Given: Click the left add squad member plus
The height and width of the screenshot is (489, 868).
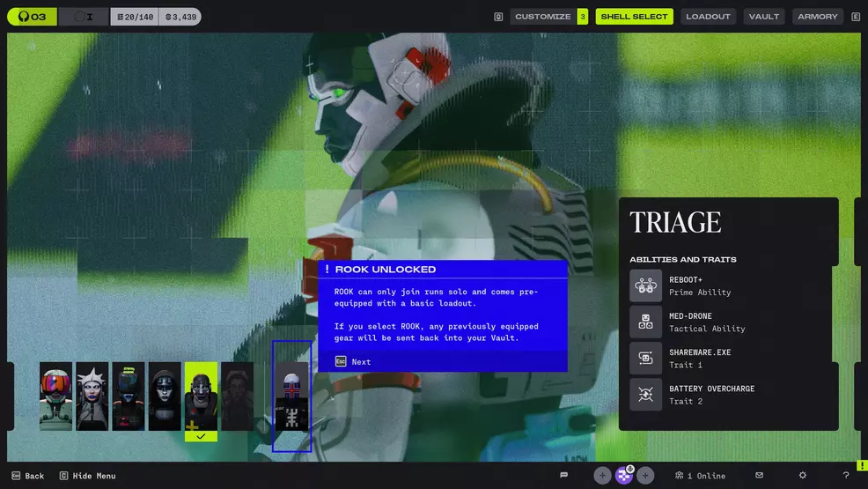Looking at the screenshot, I should pos(602,475).
